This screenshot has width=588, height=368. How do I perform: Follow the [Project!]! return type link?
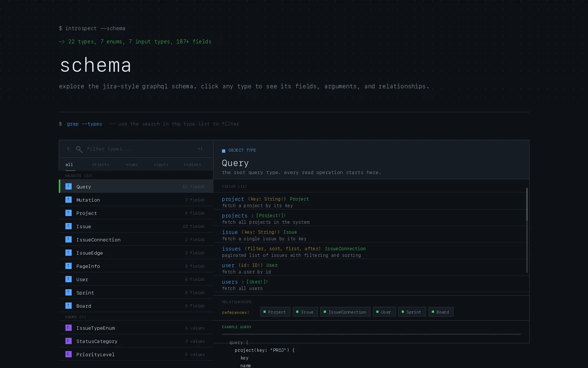(271, 216)
